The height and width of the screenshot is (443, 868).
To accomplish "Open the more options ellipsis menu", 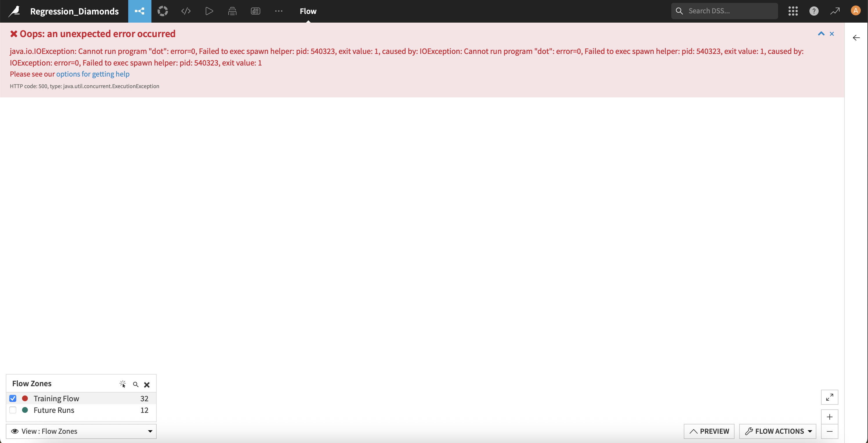I will 279,11.
